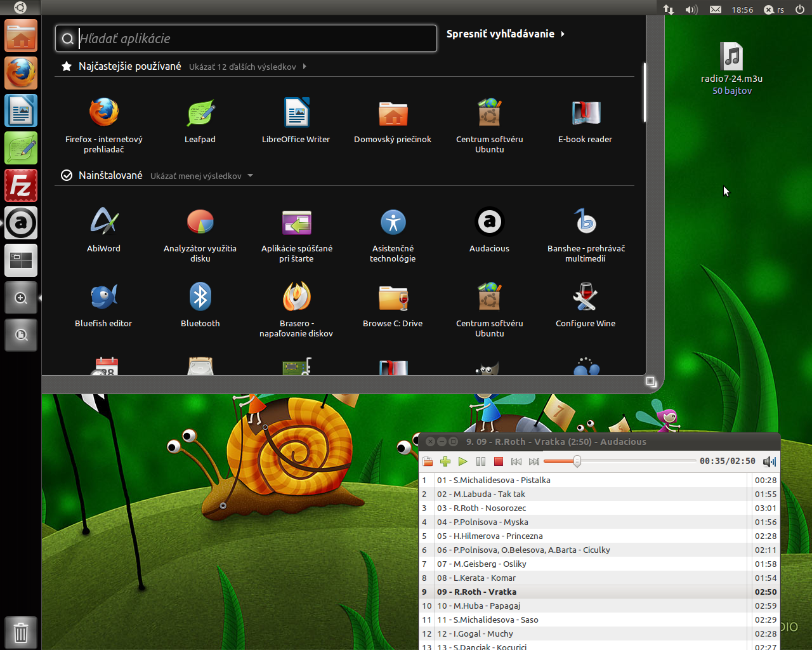Open the system volume indicator
The height and width of the screenshot is (650, 812).
[691, 10]
